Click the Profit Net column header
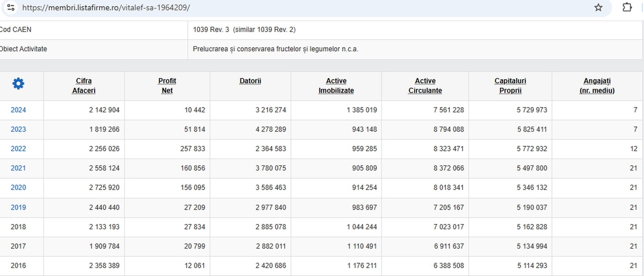The height and width of the screenshot is (276, 644). coord(167,86)
